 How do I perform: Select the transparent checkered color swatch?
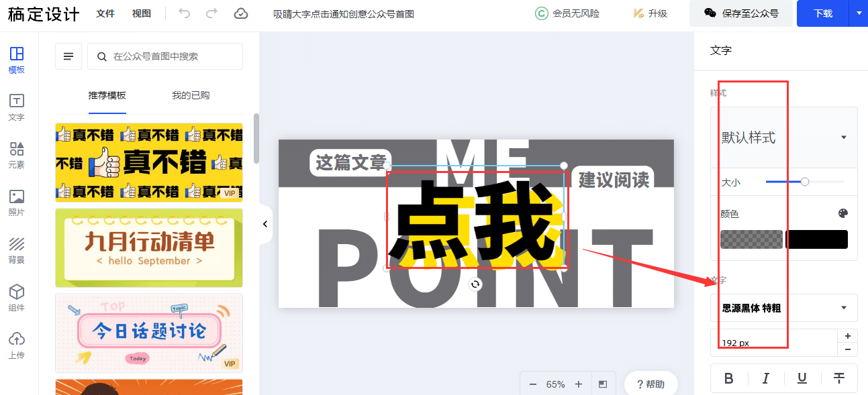(751, 239)
